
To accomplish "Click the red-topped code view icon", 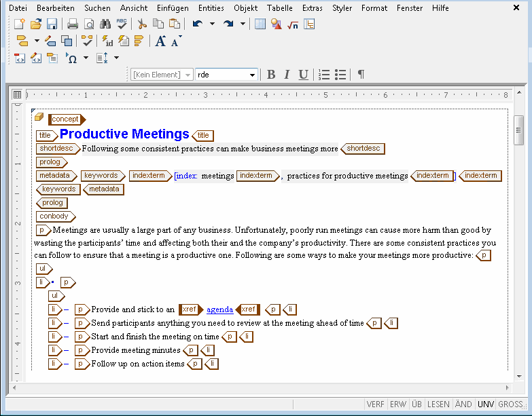I will (x=20, y=58).
